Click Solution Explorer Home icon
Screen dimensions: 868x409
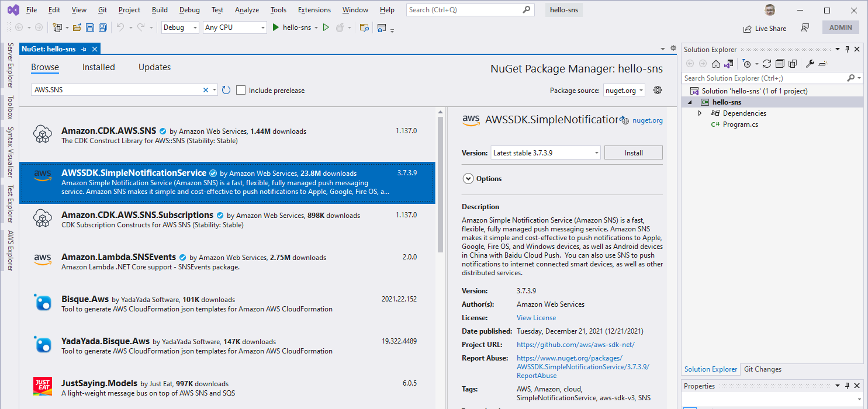coord(716,64)
